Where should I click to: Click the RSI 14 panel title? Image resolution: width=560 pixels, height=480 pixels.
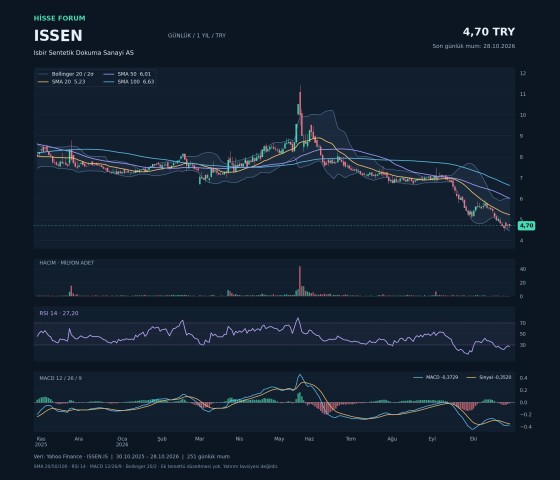click(59, 313)
